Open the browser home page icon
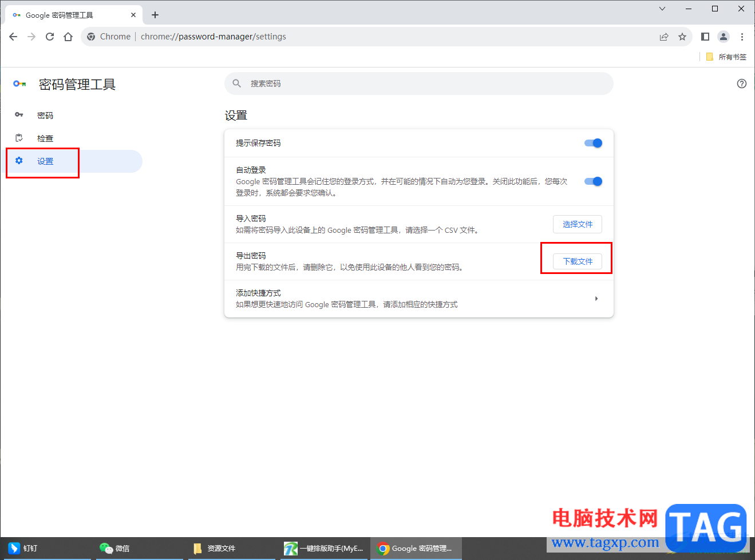 pyautogui.click(x=68, y=37)
